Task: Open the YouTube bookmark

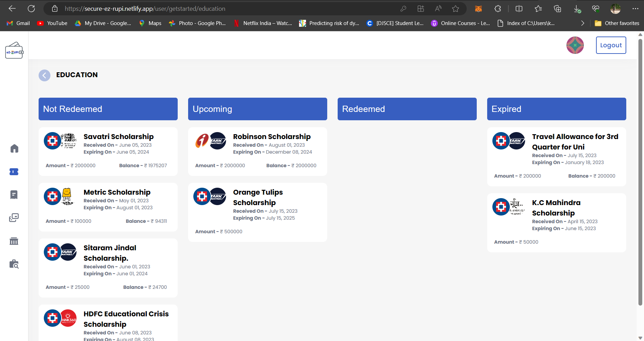Action: 52,23
